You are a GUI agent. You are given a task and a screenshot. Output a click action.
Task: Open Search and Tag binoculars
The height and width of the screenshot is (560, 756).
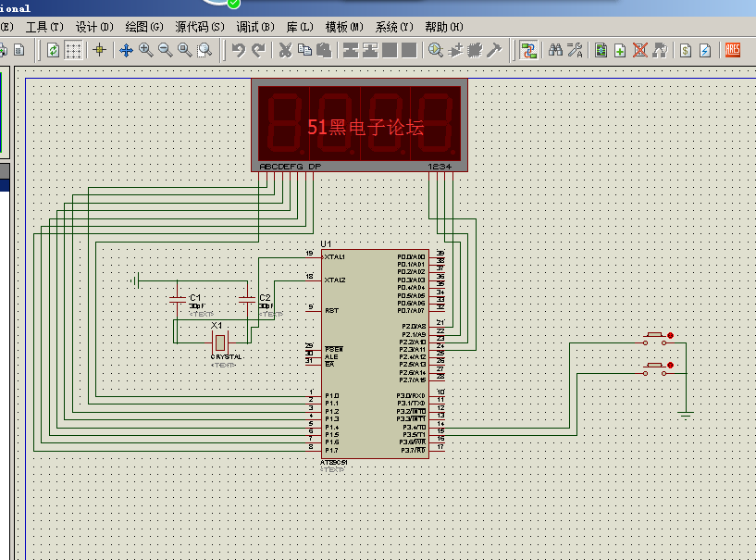pyautogui.click(x=555, y=50)
